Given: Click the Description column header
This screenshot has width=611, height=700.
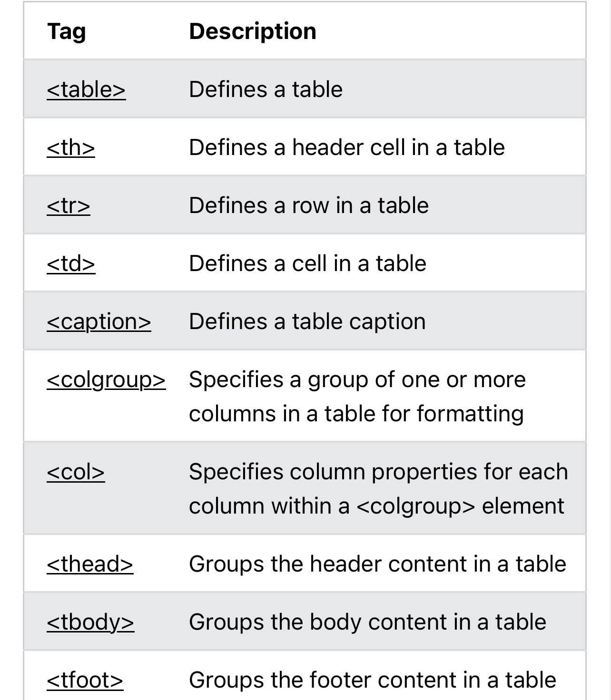Looking at the screenshot, I should (253, 31).
